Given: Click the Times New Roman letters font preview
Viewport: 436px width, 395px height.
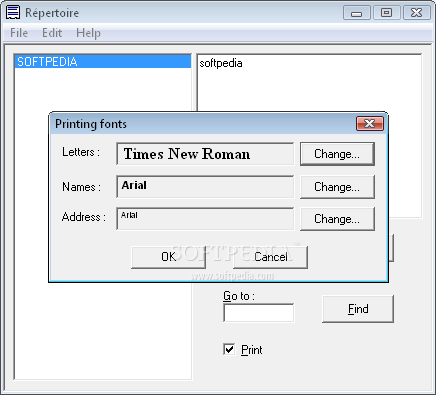Looking at the screenshot, I should click(205, 154).
